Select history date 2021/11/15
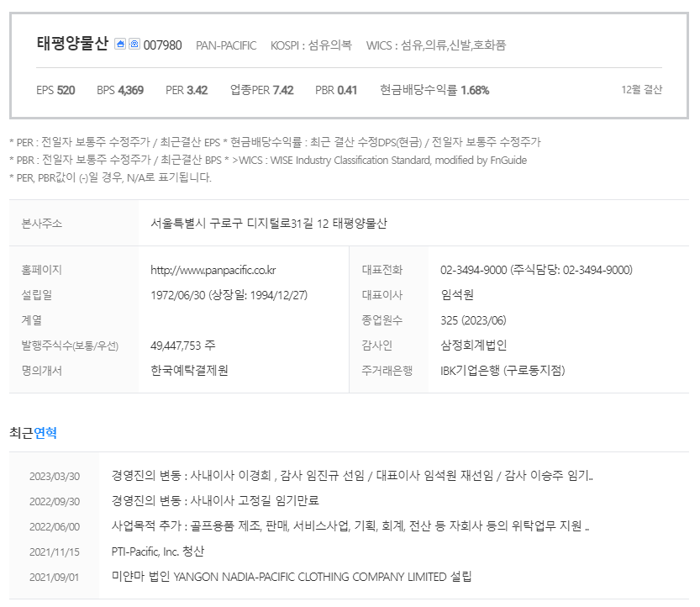The width and height of the screenshot is (700, 607). click(x=55, y=552)
